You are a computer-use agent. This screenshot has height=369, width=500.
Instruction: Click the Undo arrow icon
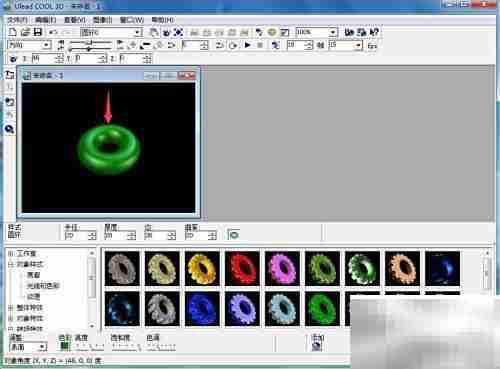pyautogui.click(x=53, y=32)
